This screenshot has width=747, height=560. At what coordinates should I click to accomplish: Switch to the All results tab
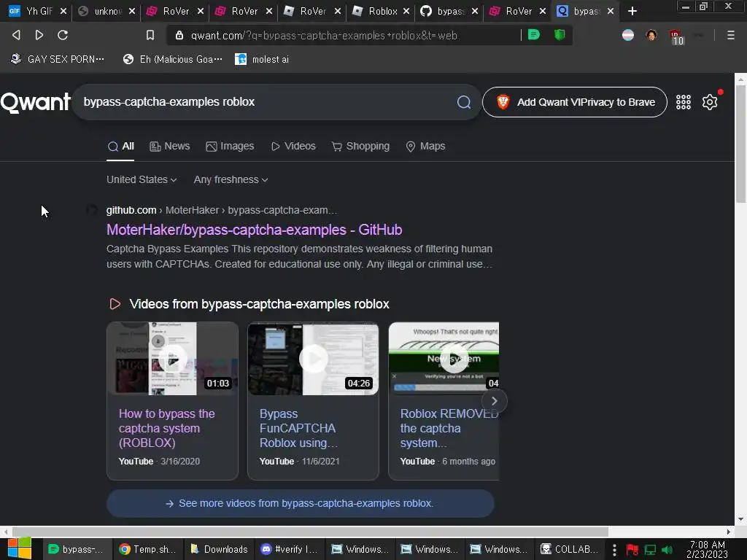pos(120,146)
